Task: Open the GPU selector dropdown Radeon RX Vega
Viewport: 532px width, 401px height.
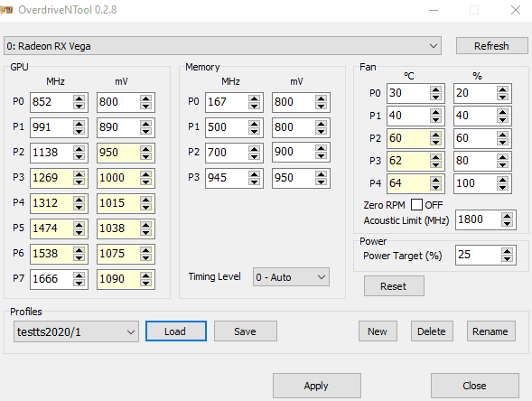Action: (x=222, y=46)
